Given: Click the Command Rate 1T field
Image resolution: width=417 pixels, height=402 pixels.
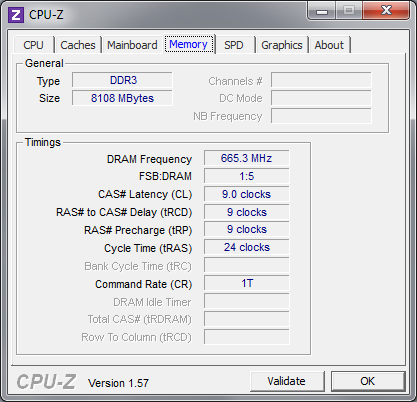Looking at the screenshot, I should 247,283.
